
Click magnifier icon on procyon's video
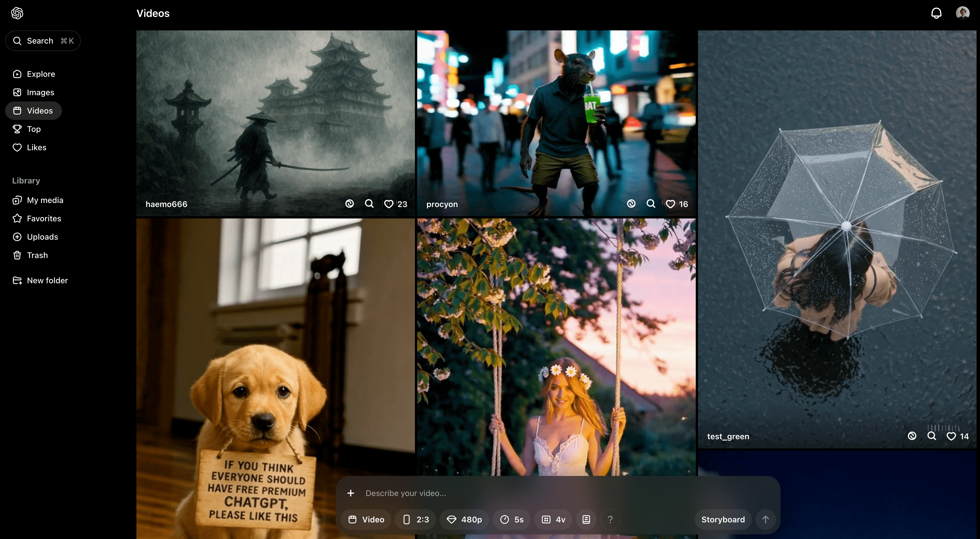click(x=651, y=204)
